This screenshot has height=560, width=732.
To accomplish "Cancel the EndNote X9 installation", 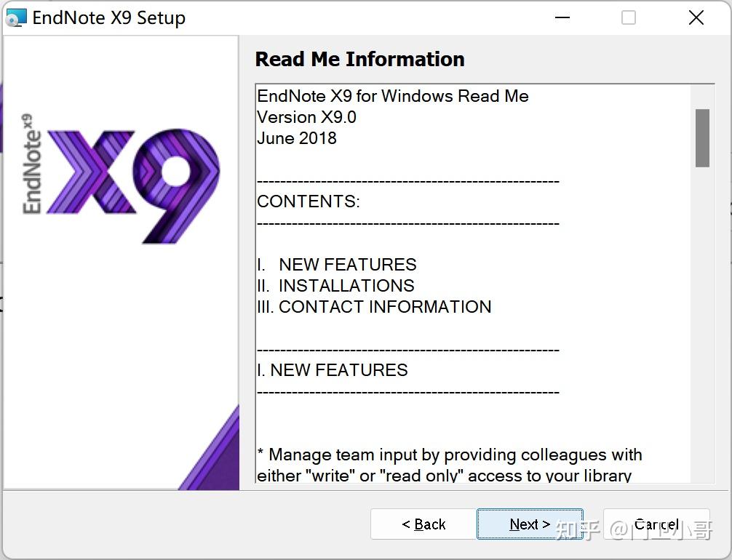I will coord(656,524).
